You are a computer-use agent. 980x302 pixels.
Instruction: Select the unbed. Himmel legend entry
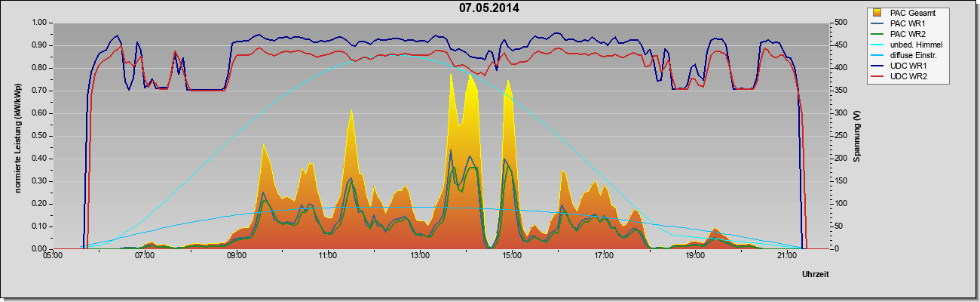click(x=907, y=45)
